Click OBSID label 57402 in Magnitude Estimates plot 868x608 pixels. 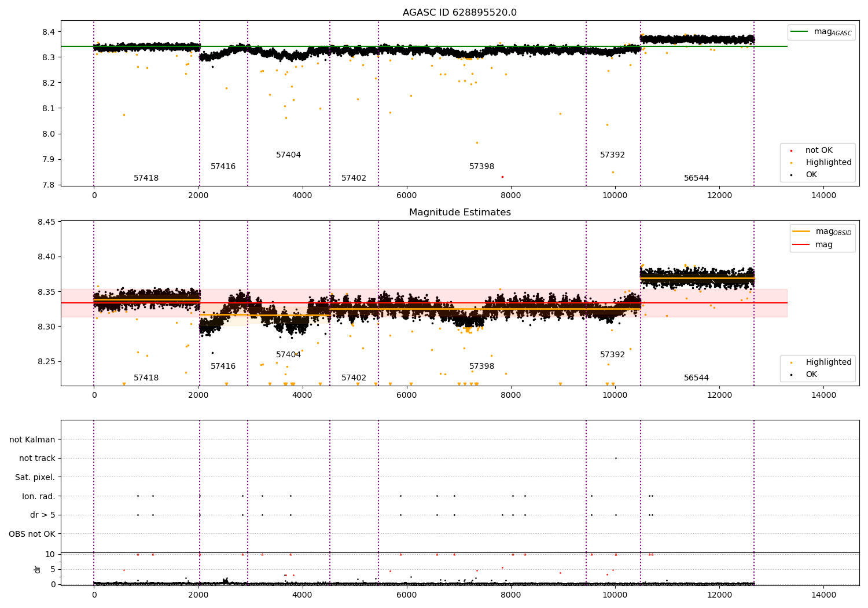point(354,378)
